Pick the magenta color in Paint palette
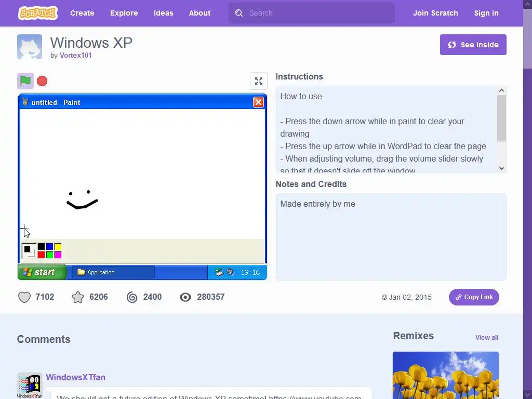 (58, 255)
